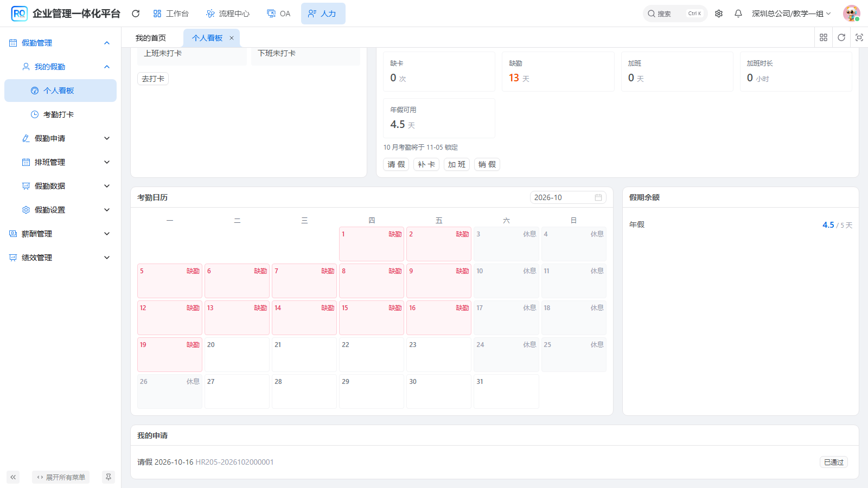Collapse the 假勤管理 menu group
The height and width of the screenshot is (488, 868).
click(60, 43)
